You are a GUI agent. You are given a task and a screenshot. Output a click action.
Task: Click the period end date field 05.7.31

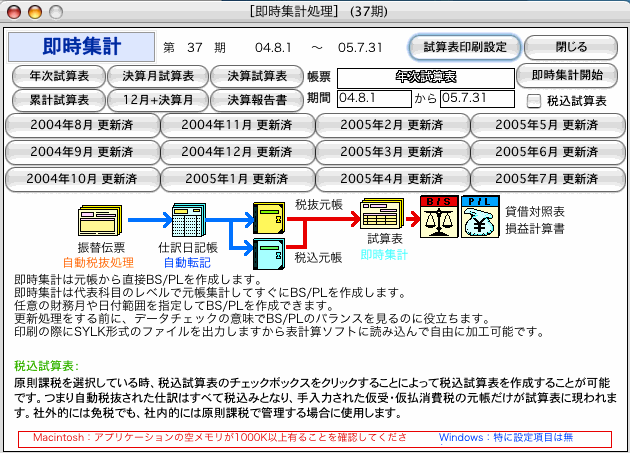[x=476, y=99]
